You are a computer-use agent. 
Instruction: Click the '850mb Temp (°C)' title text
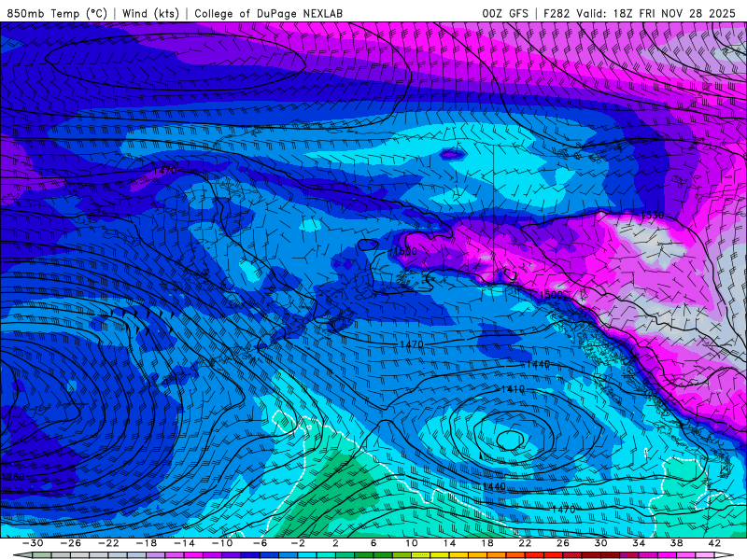[57, 13]
